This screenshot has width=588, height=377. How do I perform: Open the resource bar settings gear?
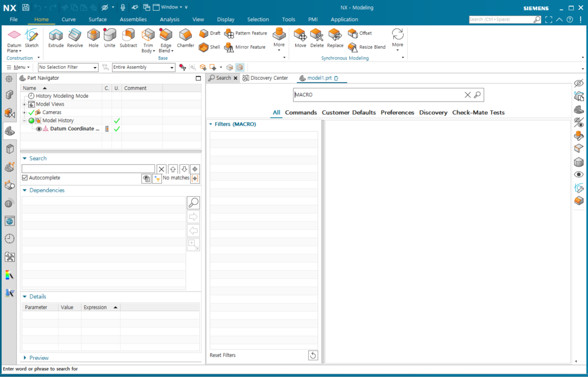click(9, 79)
